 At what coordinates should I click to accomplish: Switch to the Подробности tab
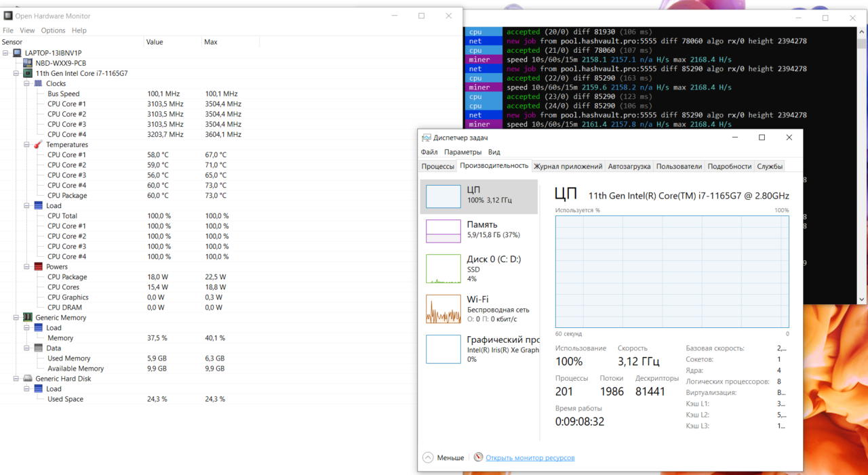[x=730, y=166]
